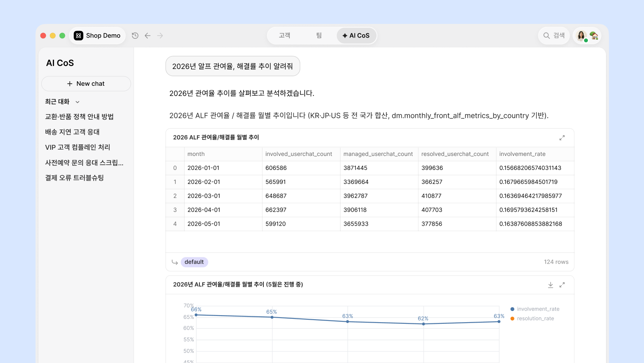
Task: Open the history clock icon
Action: tap(135, 35)
